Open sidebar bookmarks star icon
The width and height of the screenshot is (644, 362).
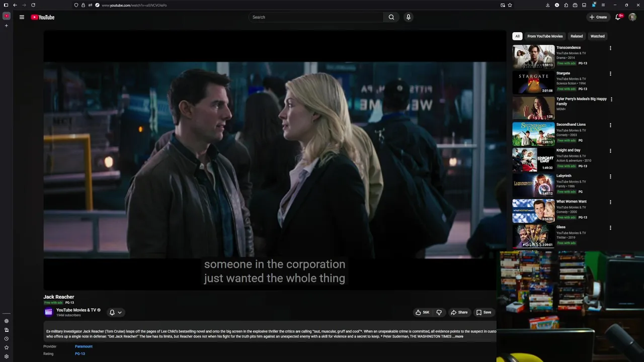pos(7,347)
